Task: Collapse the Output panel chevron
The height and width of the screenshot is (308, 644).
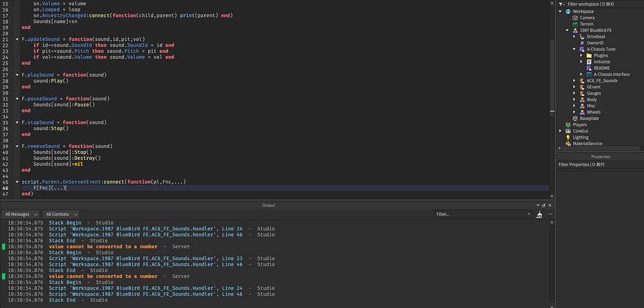Action: (538, 205)
